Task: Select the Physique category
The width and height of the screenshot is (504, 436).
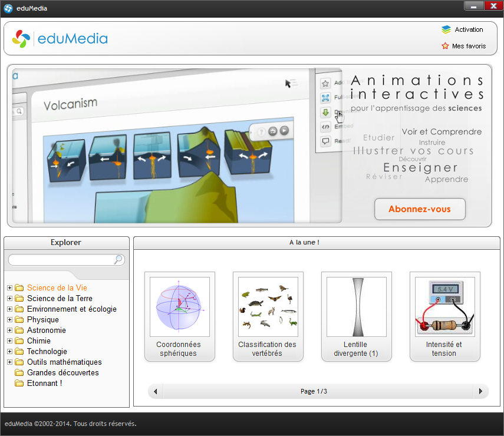Action: tap(43, 319)
